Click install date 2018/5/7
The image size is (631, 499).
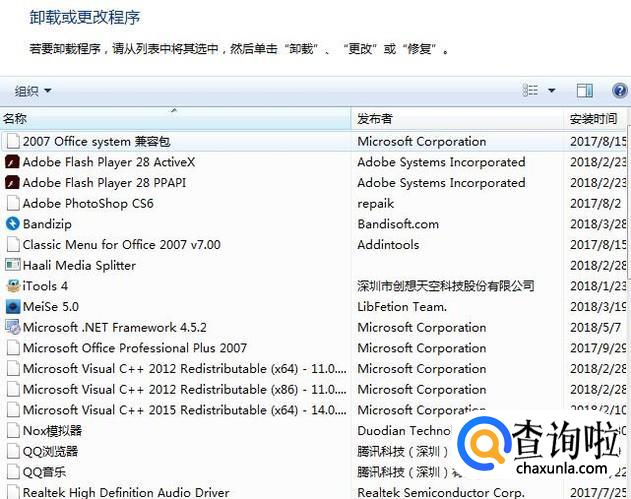pos(596,328)
